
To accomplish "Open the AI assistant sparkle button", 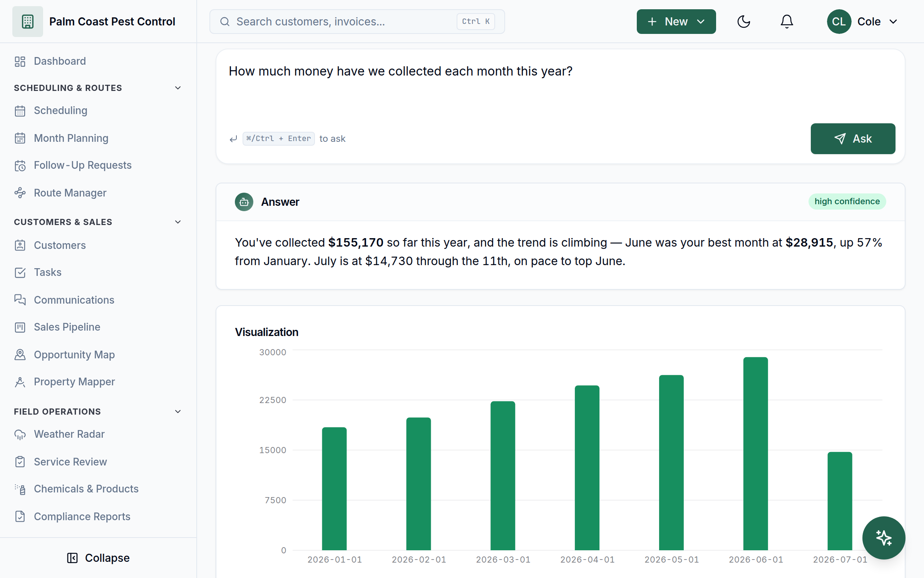I will click(884, 538).
